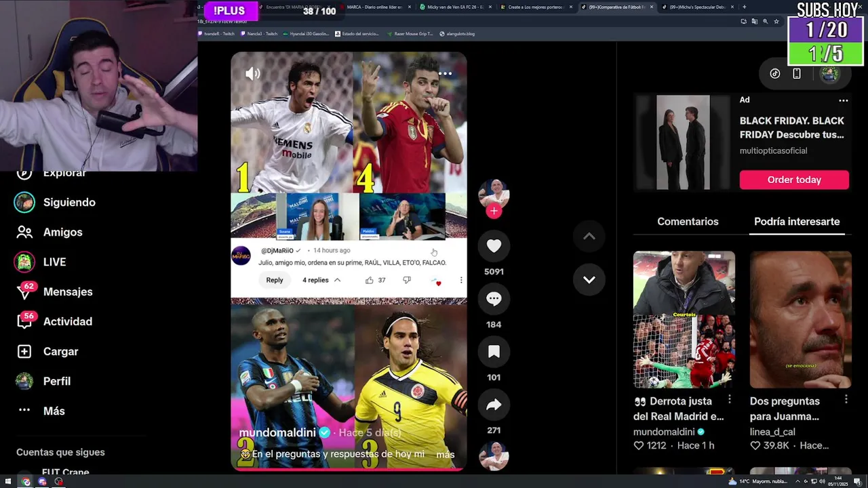The height and width of the screenshot is (488, 868).
Task: Click the Cargar plus-square icon
Action: click(24, 351)
